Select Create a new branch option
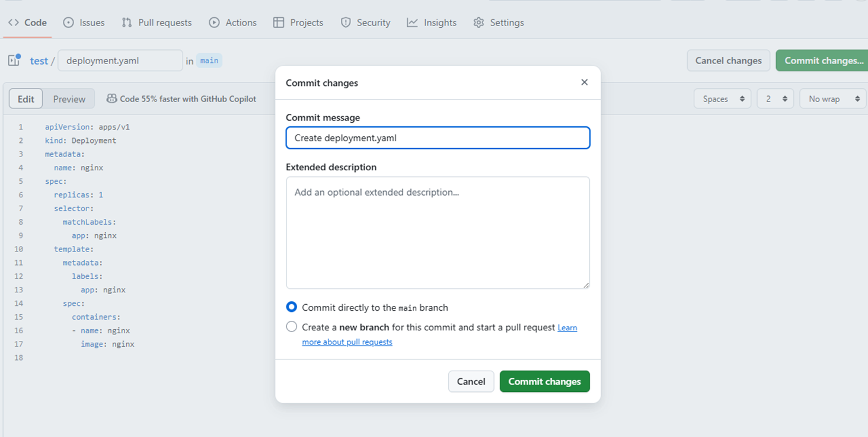 (x=292, y=327)
